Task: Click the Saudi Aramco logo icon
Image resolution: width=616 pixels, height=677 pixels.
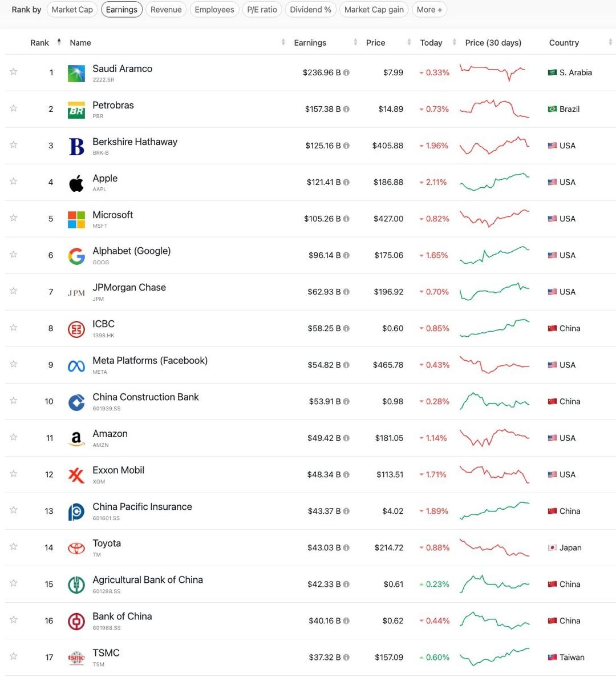Action: (76, 74)
